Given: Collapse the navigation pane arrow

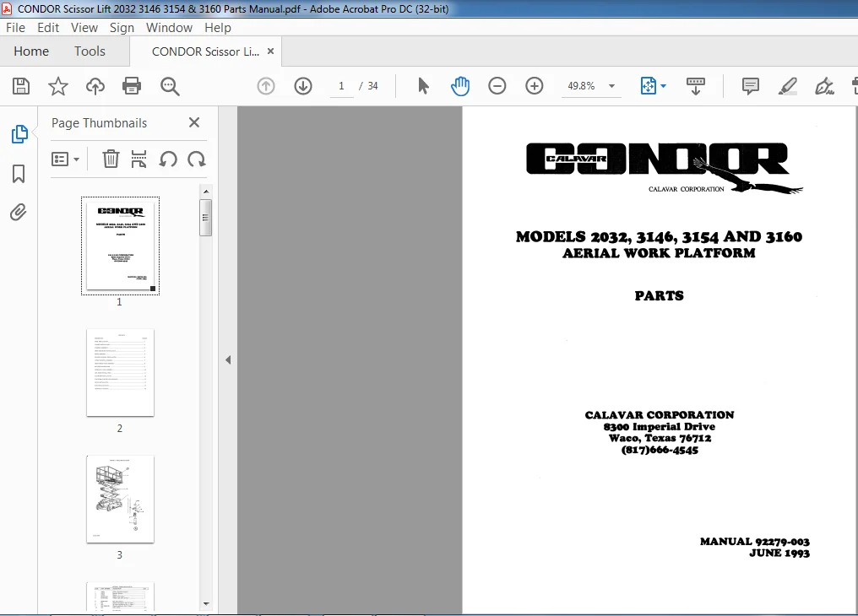Looking at the screenshot, I should coord(228,359).
